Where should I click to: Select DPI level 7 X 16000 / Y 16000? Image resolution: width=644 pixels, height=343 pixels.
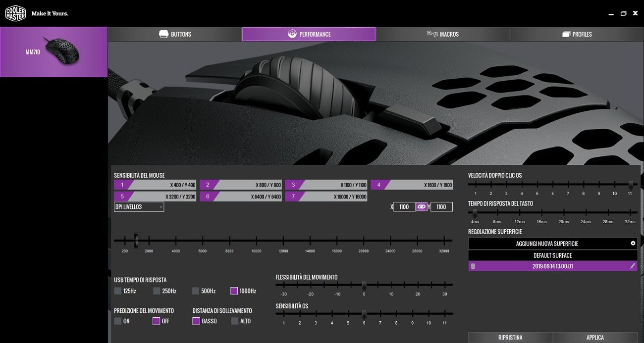(x=326, y=196)
